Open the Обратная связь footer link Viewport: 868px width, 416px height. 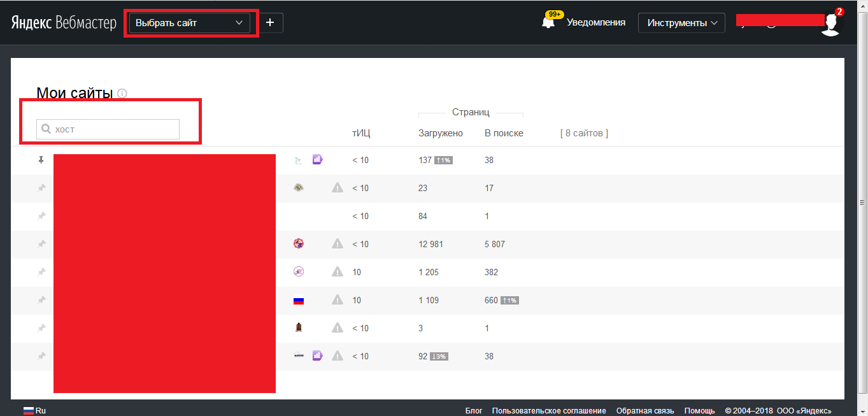pyautogui.click(x=645, y=411)
